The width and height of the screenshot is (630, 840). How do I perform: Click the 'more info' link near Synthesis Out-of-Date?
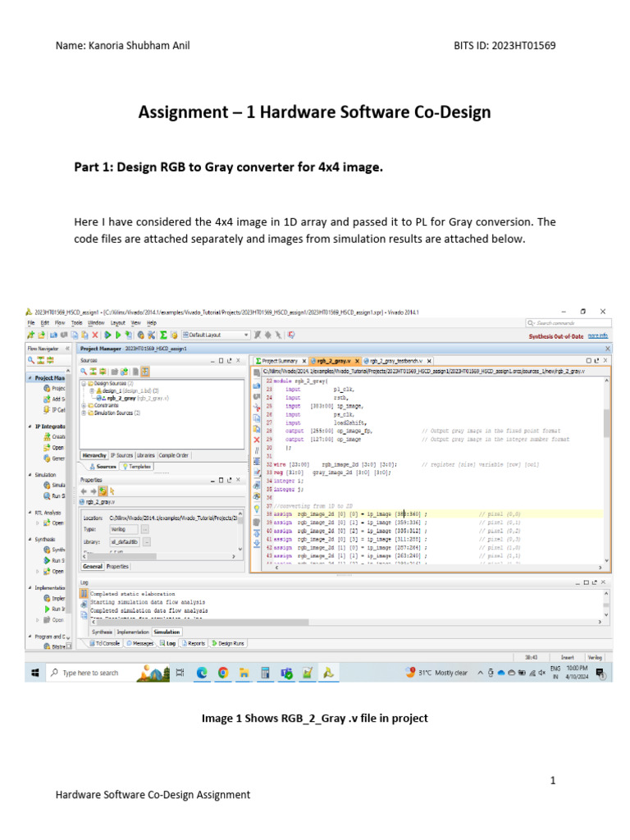597,335
